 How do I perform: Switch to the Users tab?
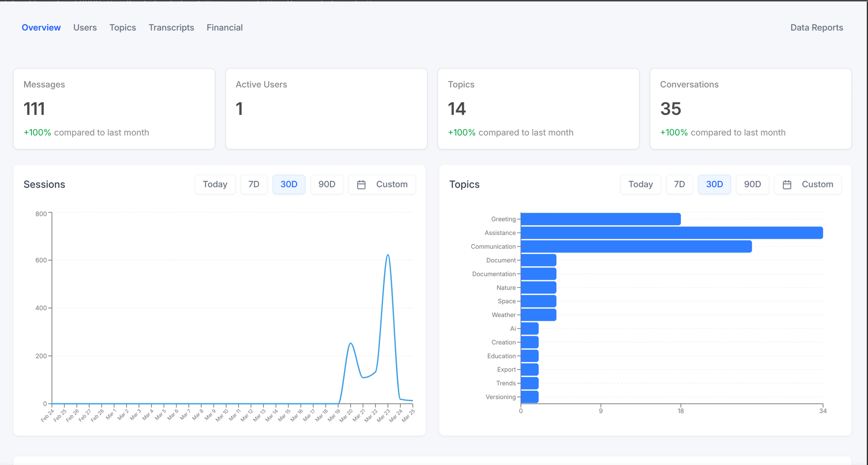click(85, 28)
